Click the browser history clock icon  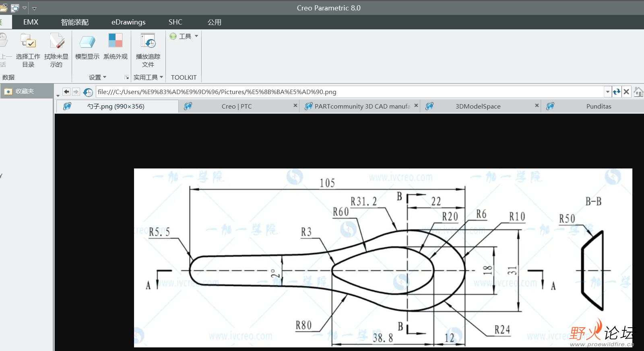[88, 92]
